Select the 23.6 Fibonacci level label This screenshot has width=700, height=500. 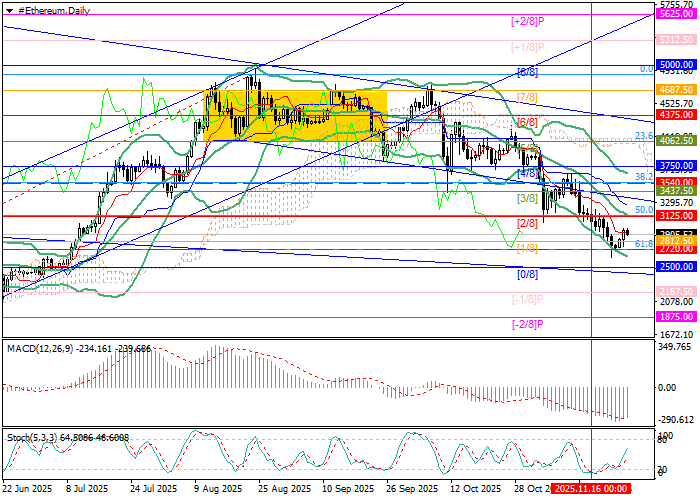[x=644, y=136]
